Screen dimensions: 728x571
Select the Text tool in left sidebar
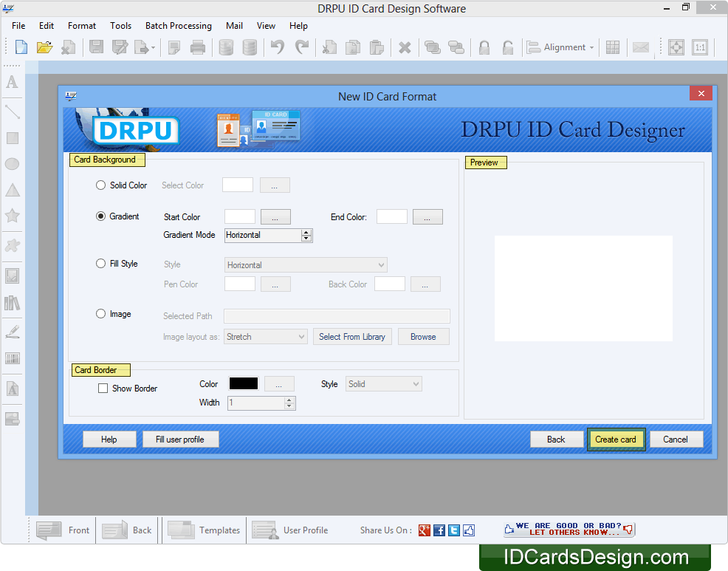pyautogui.click(x=12, y=82)
